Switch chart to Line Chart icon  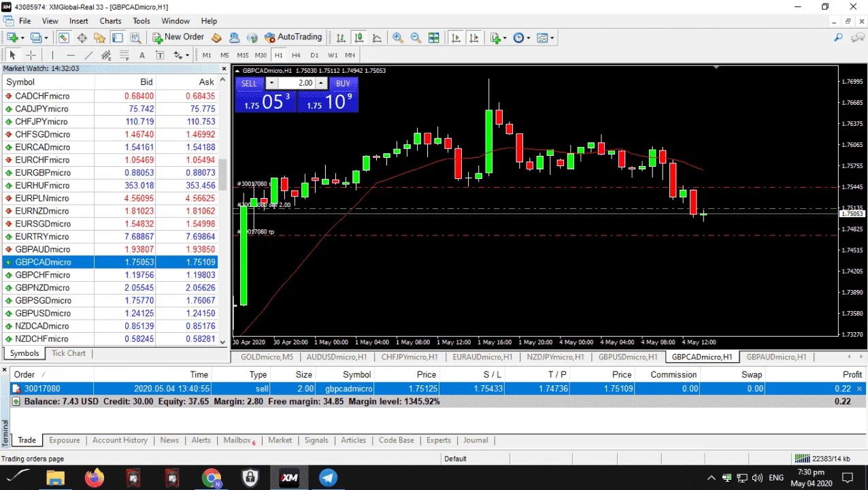click(376, 37)
